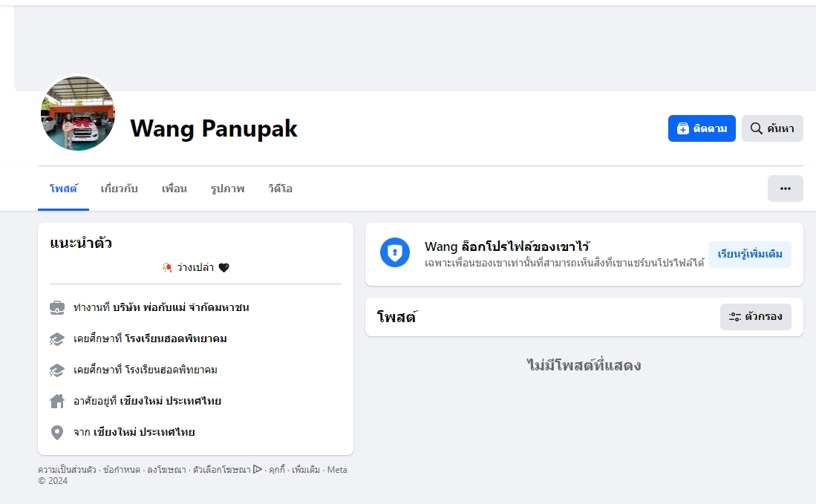The image size is (816, 504).
Task: Click the second graduation cap education icon
Action: point(57,370)
